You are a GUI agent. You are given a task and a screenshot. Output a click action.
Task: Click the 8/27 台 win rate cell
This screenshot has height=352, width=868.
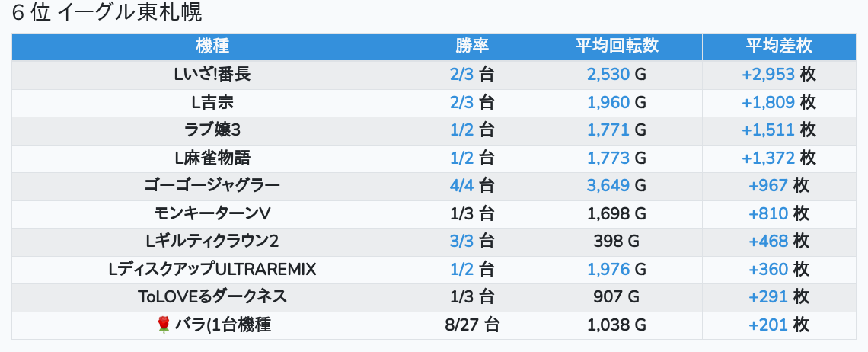click(472, 325)
